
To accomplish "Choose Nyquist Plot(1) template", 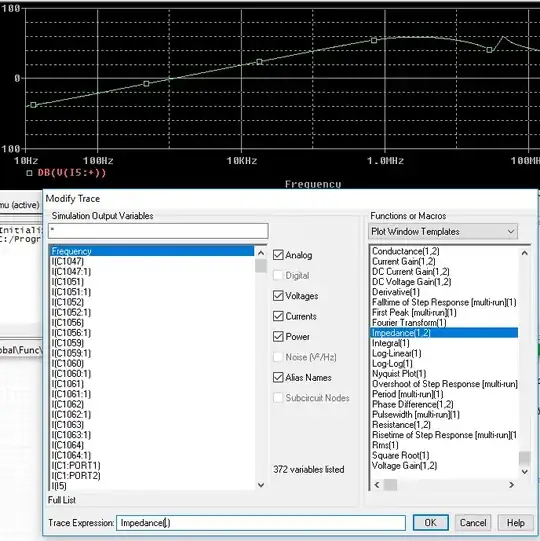I will (399, 374).
